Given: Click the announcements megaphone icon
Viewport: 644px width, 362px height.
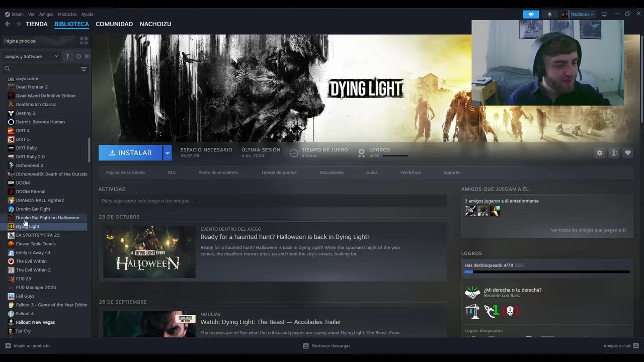Looking at the screenshot, I should tap(531, 14).
